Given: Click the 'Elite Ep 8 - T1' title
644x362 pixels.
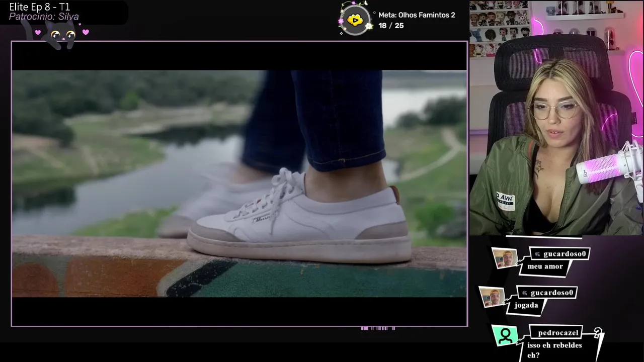Looking at the screenshot, I should click(40, 7).
